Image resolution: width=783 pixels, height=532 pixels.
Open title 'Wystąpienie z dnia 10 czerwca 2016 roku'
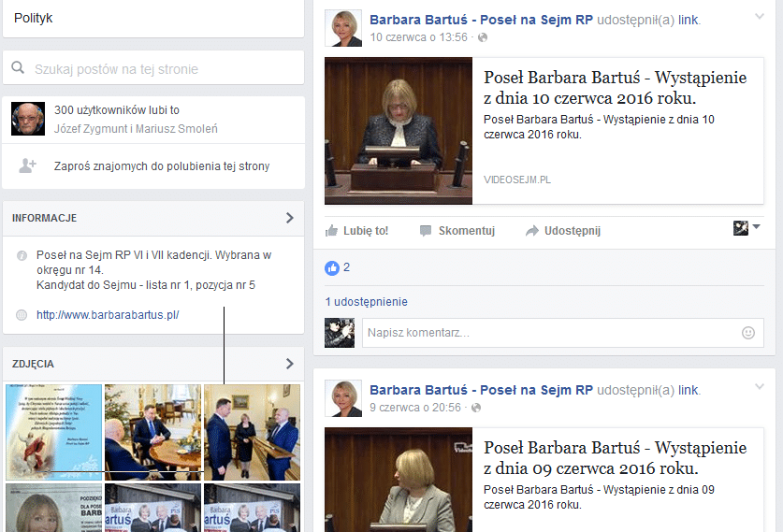pyautogui.click(x=616, y=87)
